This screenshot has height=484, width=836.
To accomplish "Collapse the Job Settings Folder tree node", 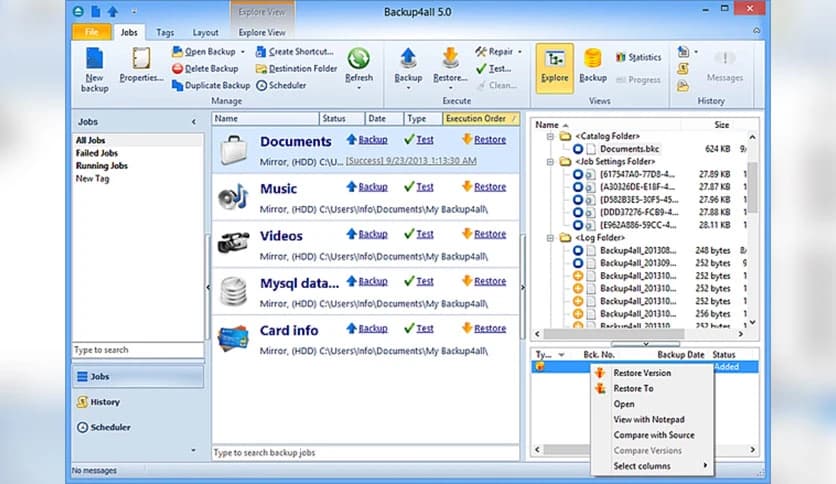I will [550, 162].
